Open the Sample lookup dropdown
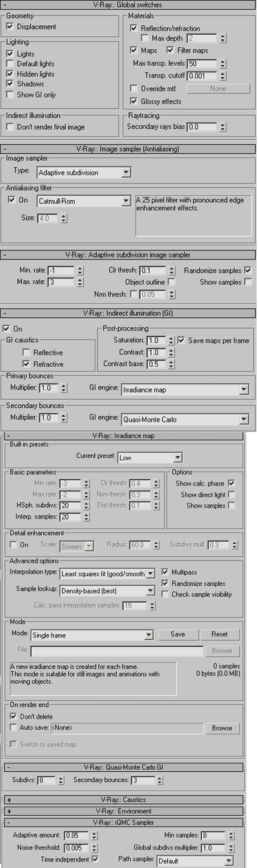This screenshot has width=258, height=868. [x=107, y=590]
